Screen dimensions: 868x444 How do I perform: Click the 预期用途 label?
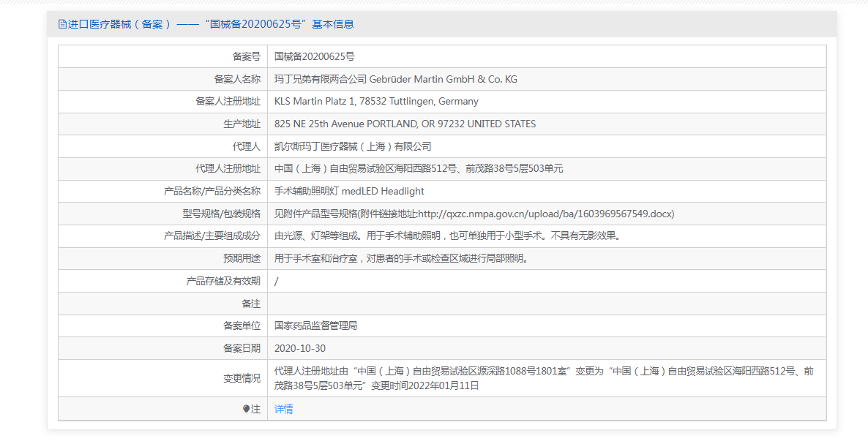pyautogui.click(x=242, y=258)
